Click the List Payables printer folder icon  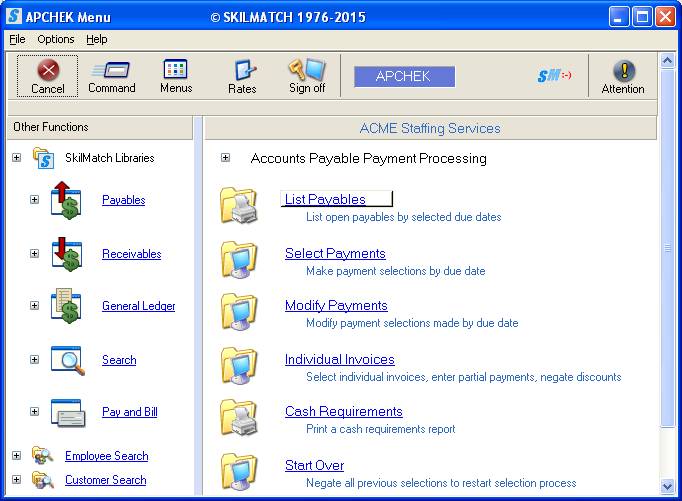click(239, 205)
